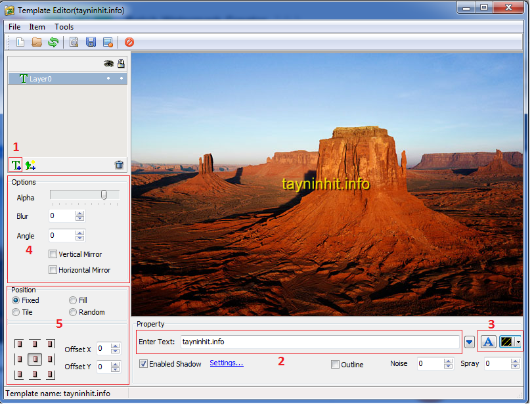Open the shadow Settings link

[x=227, y=363]
